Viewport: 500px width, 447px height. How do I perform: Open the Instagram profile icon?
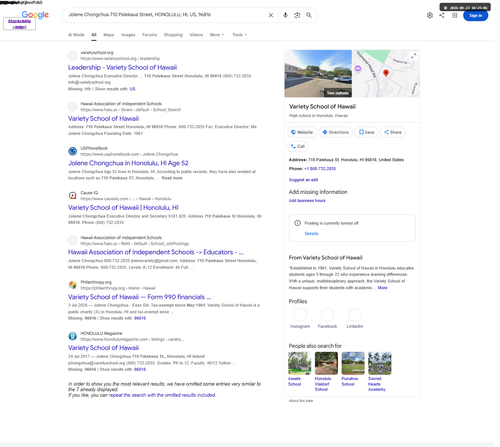[300, 314]
